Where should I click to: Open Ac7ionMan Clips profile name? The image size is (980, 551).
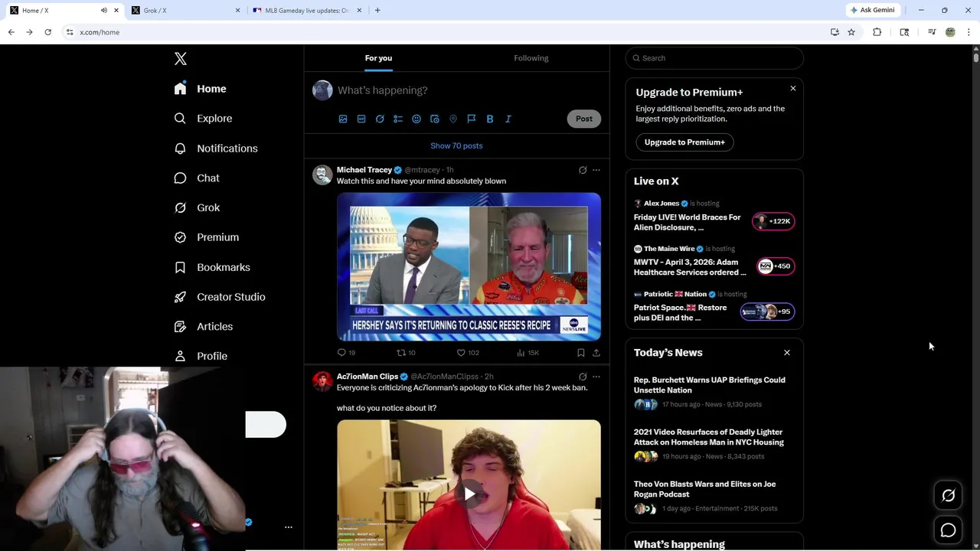[x=367, y=377]
